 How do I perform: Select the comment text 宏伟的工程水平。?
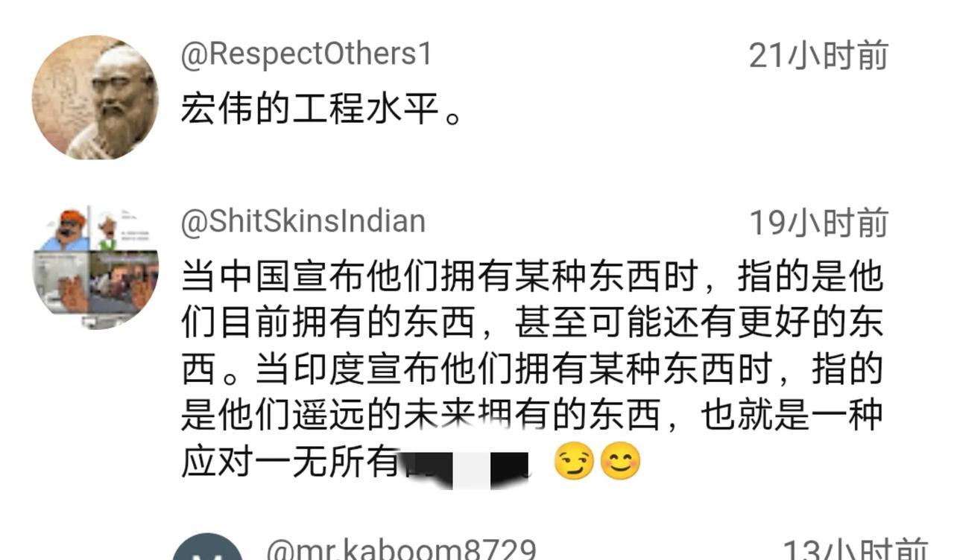coord(323,110)
